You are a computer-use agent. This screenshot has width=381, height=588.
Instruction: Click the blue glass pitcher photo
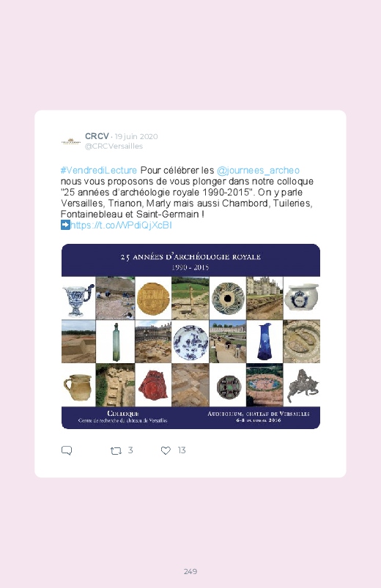click(x=265, y=342)
